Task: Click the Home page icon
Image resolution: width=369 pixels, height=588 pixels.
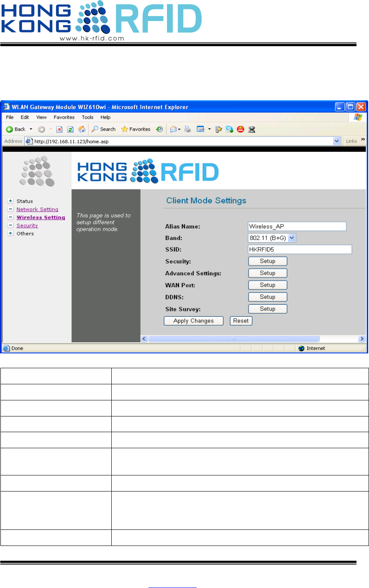Action: [x=82, y=129]
